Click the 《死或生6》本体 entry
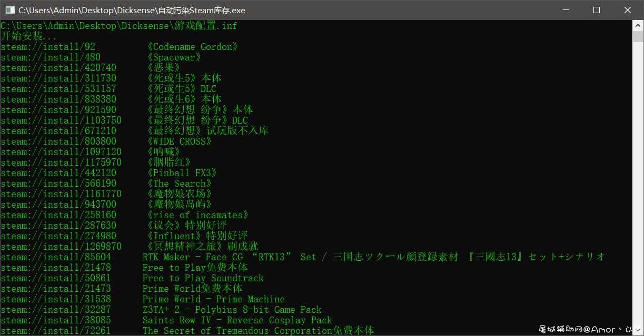The height and width of the screenshot is (336, 644). coord(185,99)
